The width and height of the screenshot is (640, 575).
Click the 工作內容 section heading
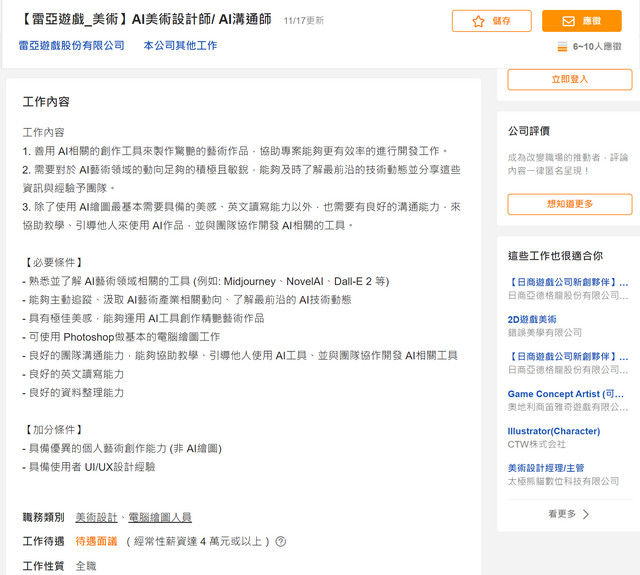[x=46, y=102]
